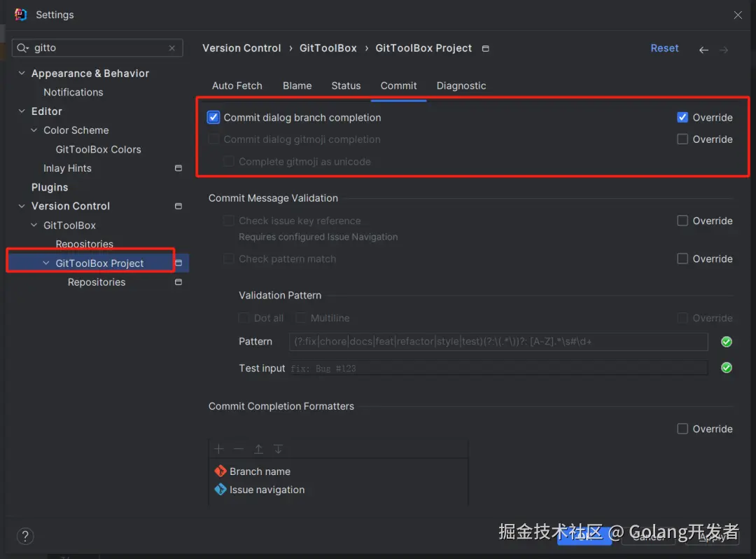Collapse Appearance & Behavior tree node
The width and height of the screenshot is (756, 559).
22,74
